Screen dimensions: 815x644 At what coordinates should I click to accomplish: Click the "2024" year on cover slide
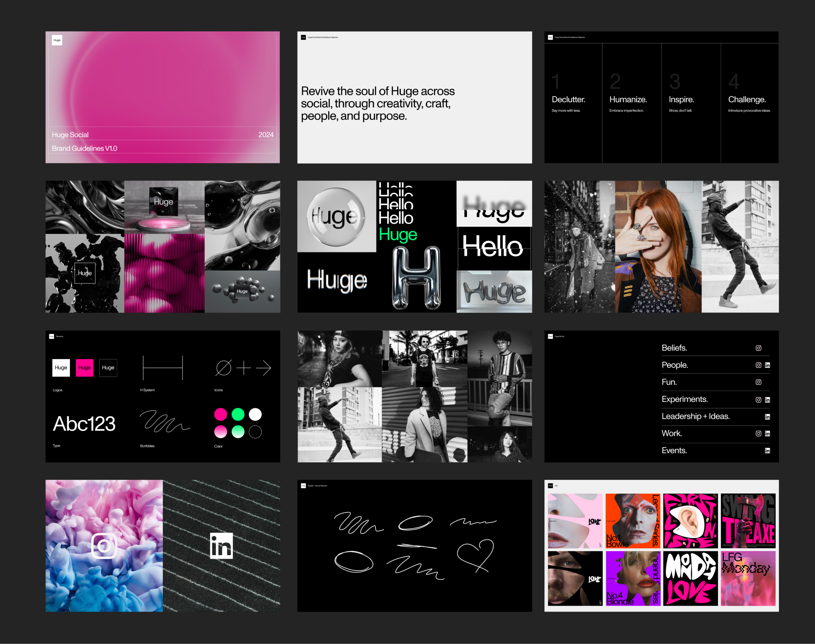(x=266, y=135)
